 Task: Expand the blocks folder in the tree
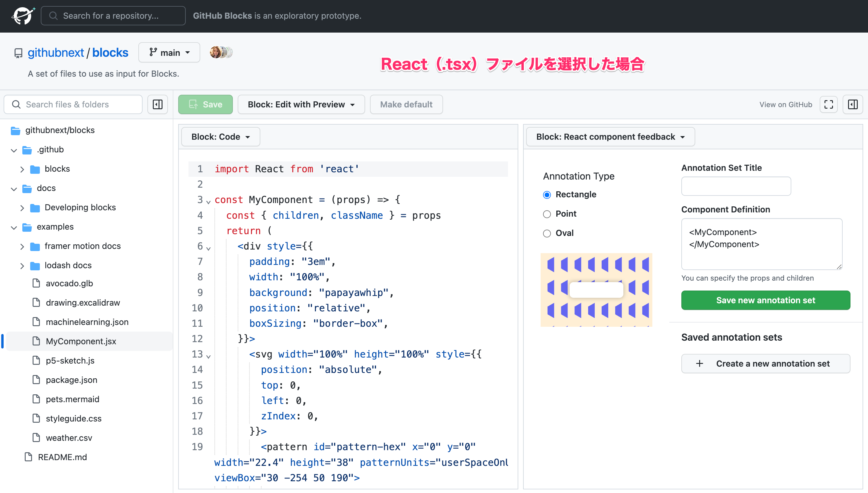pos(22,169)
